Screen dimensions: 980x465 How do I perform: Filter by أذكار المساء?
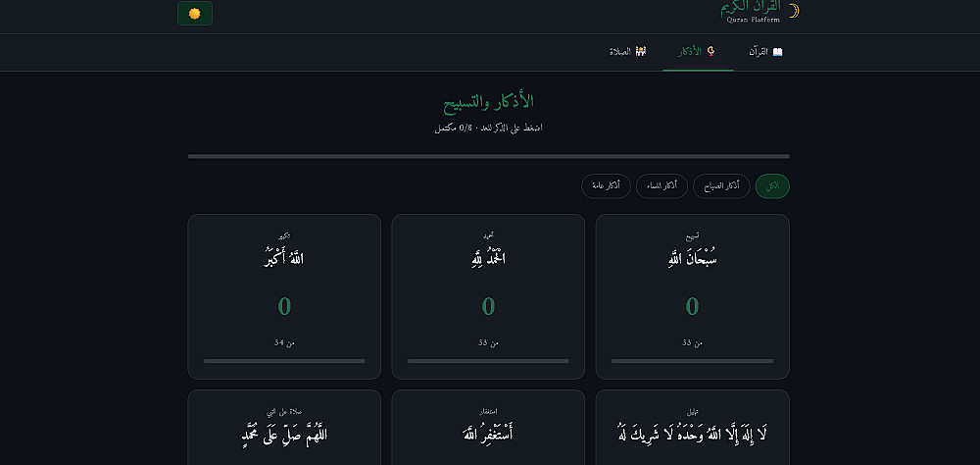tap(661, 185)
